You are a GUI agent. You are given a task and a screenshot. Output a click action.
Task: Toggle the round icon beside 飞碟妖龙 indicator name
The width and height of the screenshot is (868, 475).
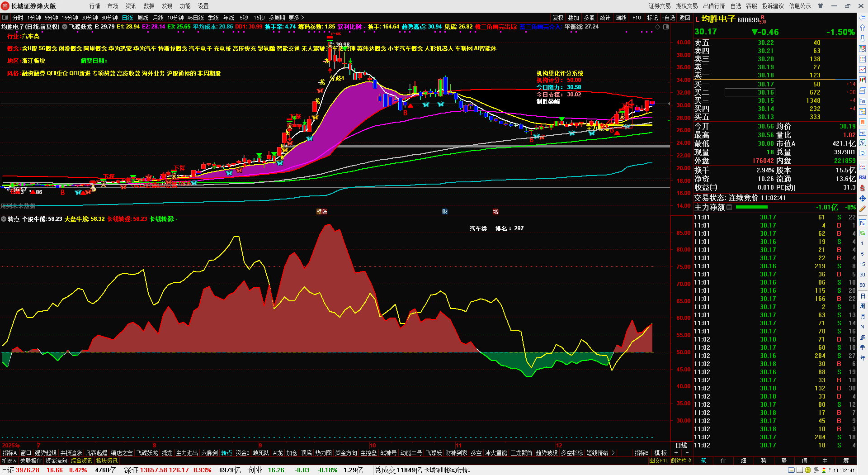pos(65,27)
